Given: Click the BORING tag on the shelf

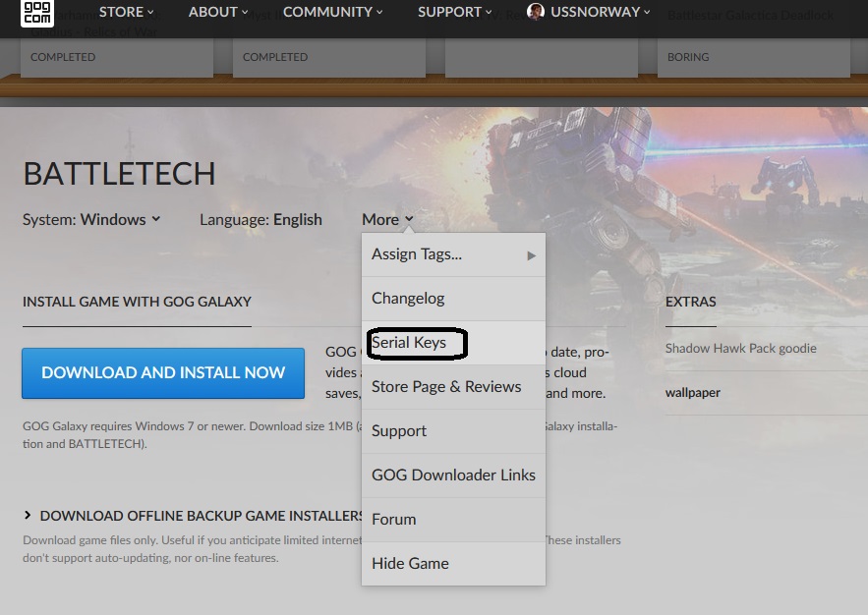Looking at the screenshot, I should [688, 57].
